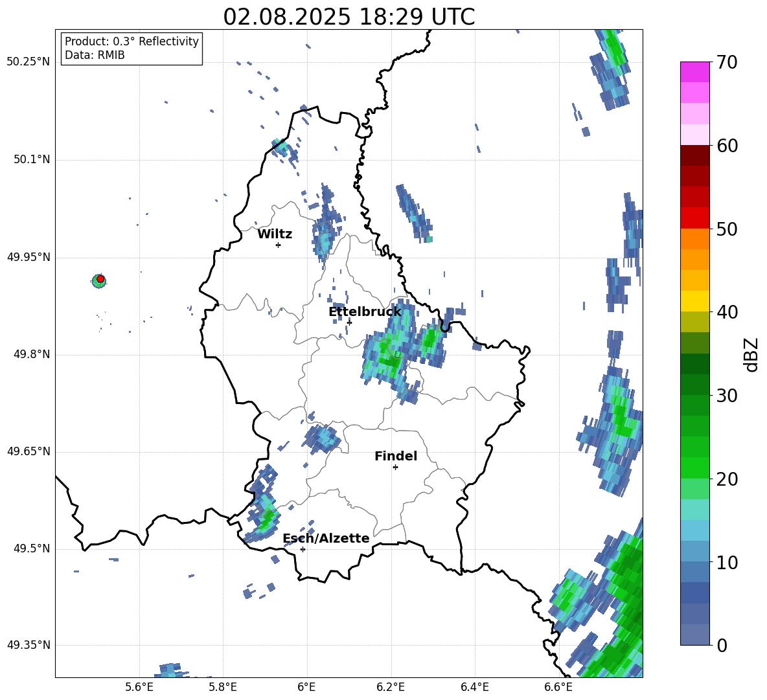This screenshot has height=700, width=767.
Task: Click the Esch/Alzette city label
Action: (x=326, y=538)
